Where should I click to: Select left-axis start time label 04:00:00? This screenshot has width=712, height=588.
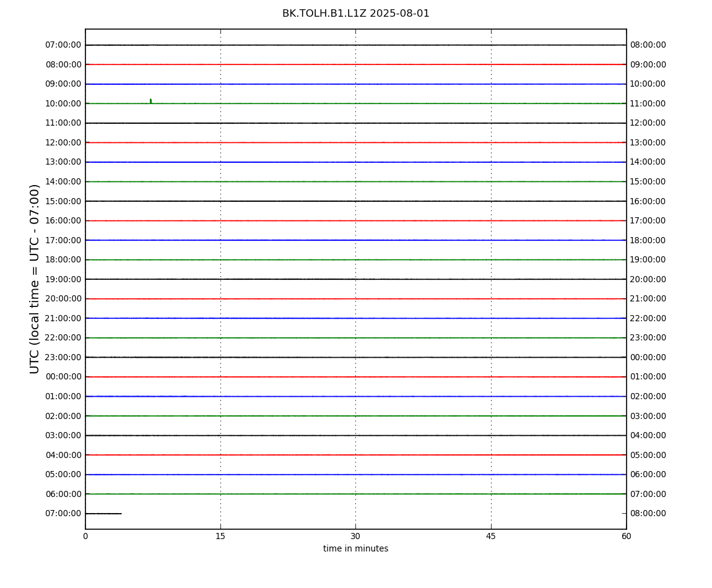pyautogui.click(x=63, y=455)
